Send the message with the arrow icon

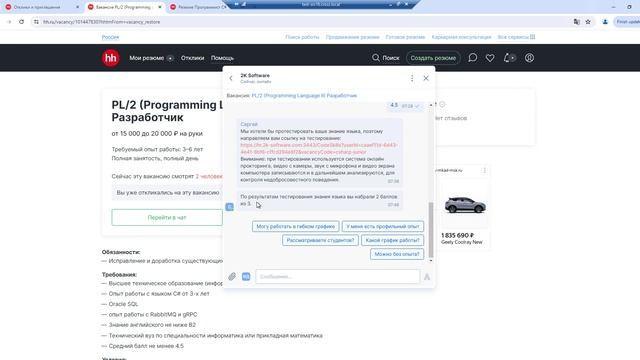427,277
